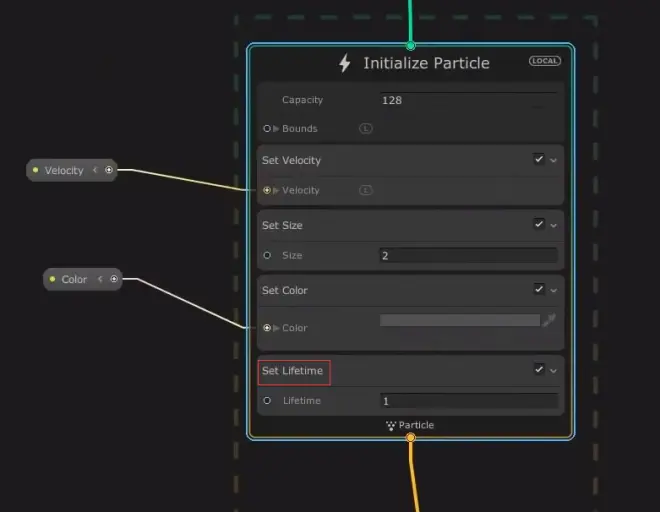
Task: Click the Velocity node output port
Action: 109,170
